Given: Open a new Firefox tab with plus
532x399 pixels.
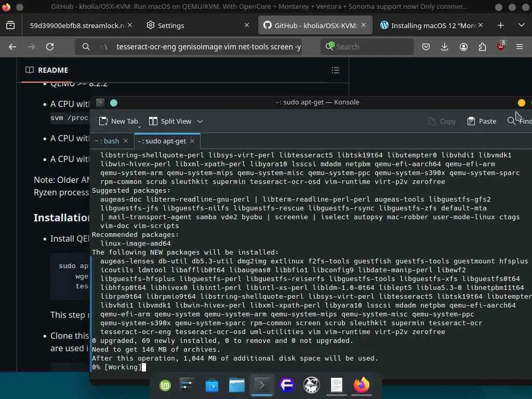Looking at the screenshot, I should coord(500,25).
